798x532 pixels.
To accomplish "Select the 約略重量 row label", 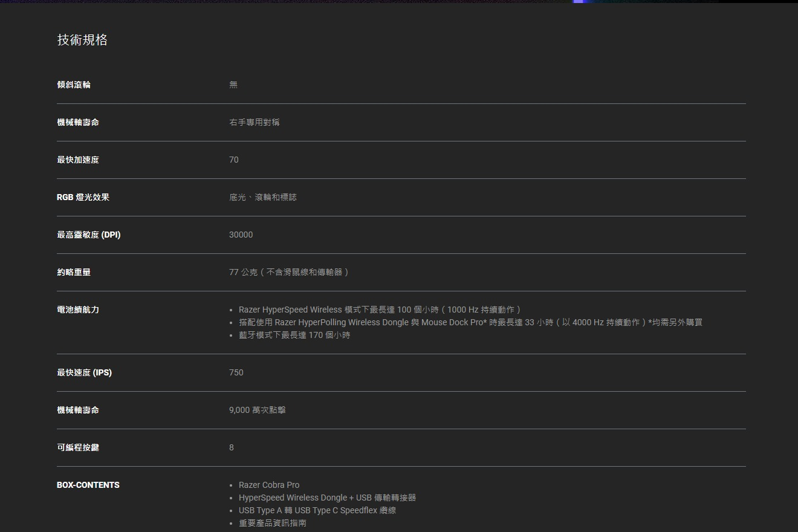I will [74, 272].
